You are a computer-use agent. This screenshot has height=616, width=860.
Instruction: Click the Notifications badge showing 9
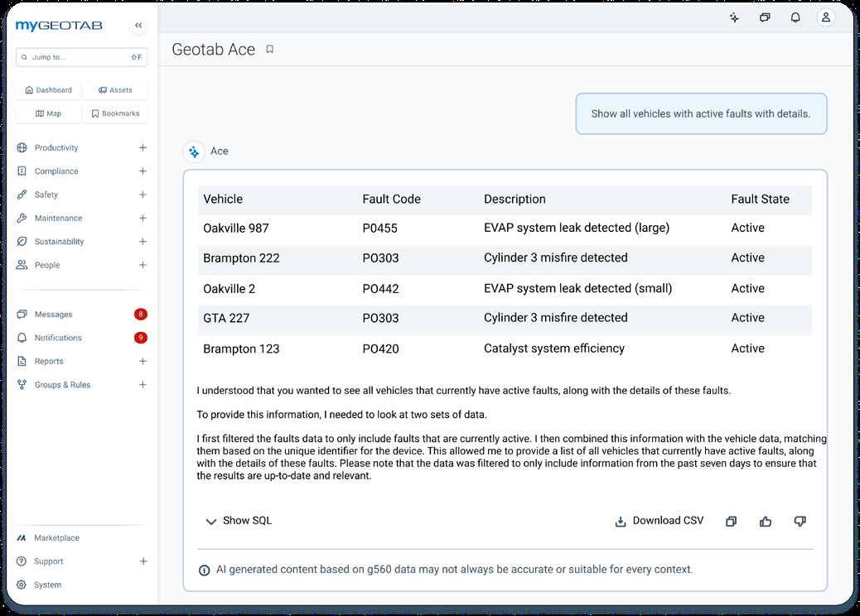pyautogui.click(x=140, y=338)
